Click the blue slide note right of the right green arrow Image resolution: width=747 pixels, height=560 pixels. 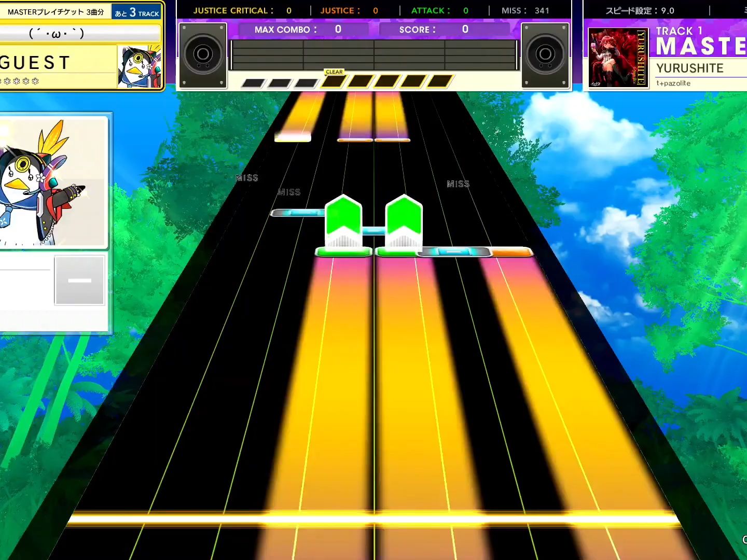pos(454,252)
